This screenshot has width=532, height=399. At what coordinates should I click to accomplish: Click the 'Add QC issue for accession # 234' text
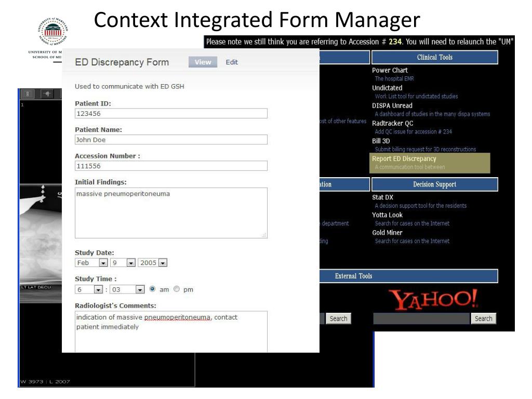413,131
